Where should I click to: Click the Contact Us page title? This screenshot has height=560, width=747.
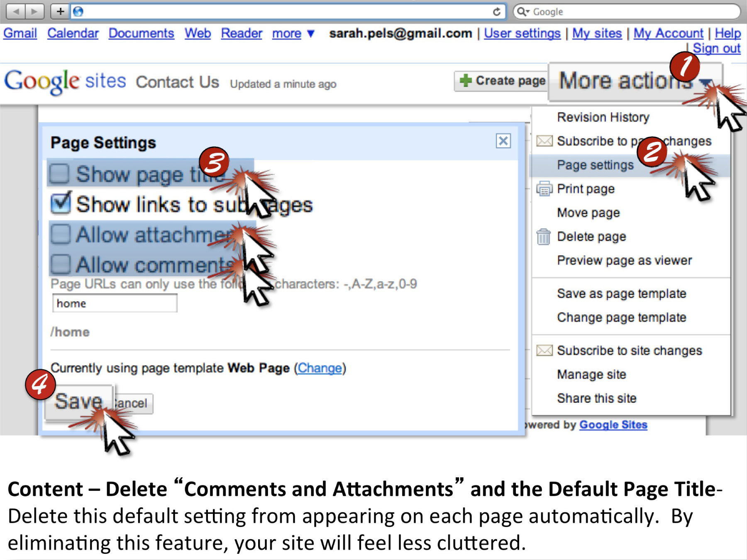tap(177, 82)
